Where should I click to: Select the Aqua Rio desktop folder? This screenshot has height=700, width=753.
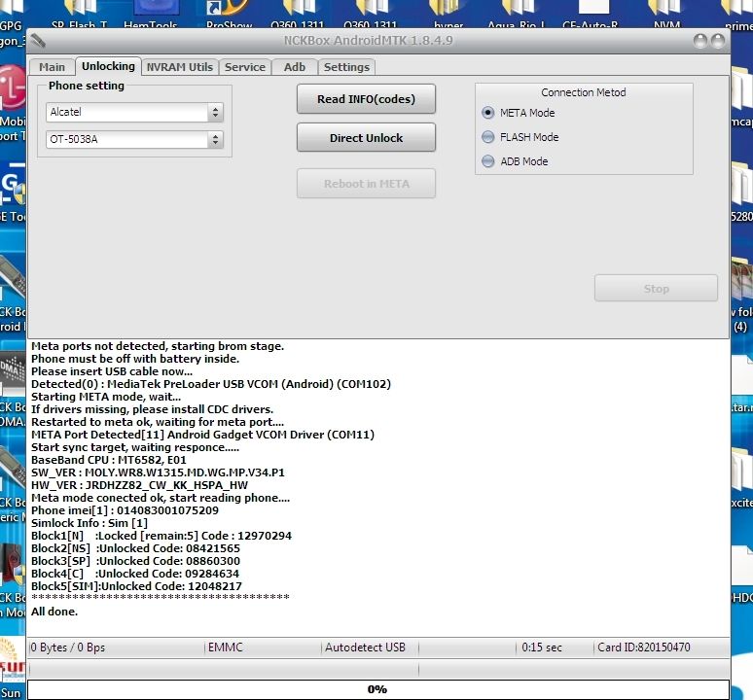[x=514, y=14]
